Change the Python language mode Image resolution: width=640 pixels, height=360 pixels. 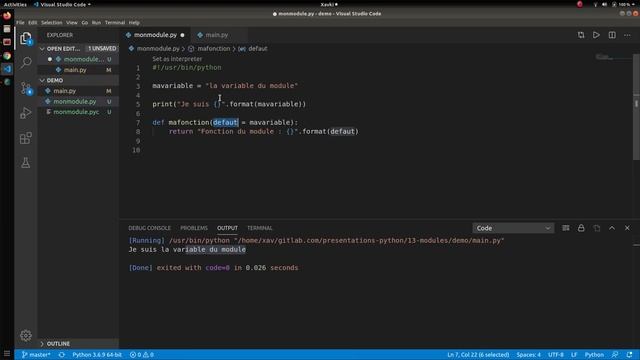point(594,355)
